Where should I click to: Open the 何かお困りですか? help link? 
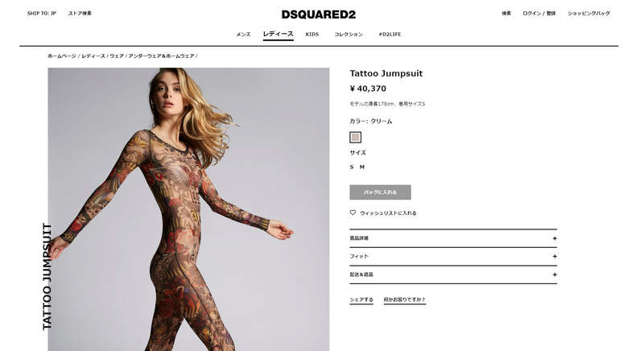point(405,299)
